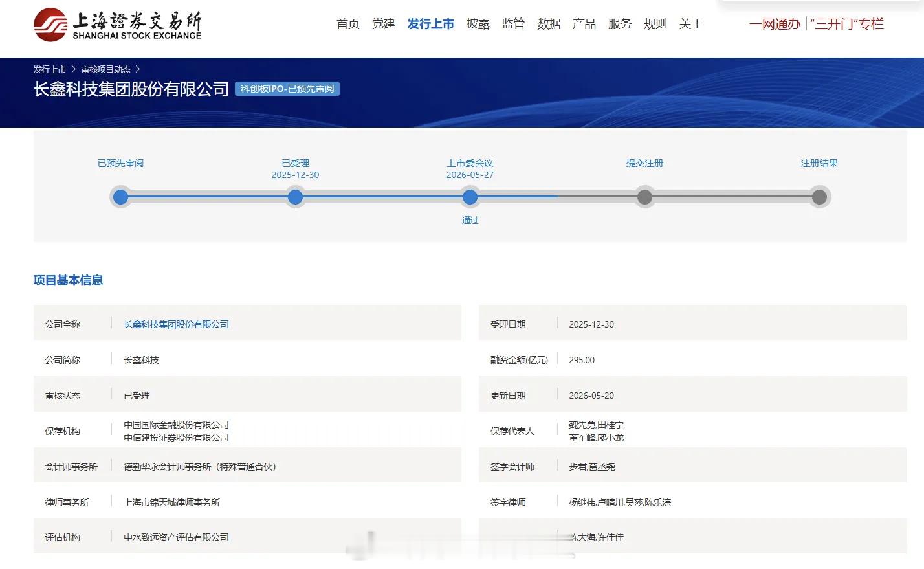Click the 提交注册 stage label
924x569 pixels.
[645, 163]
